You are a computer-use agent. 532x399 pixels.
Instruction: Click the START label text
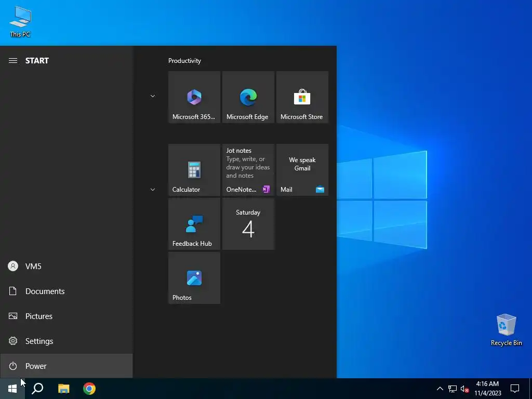coord(37,61)
